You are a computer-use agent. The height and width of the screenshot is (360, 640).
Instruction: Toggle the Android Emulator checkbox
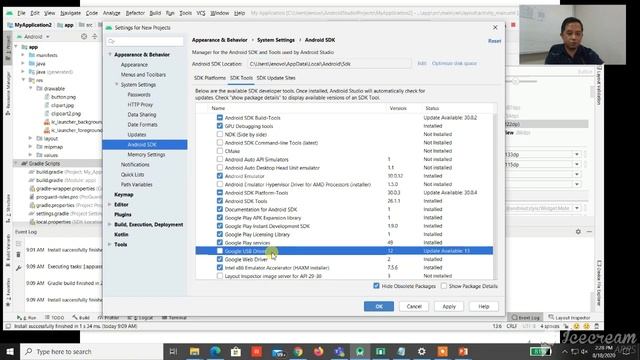tap(220, 176)
